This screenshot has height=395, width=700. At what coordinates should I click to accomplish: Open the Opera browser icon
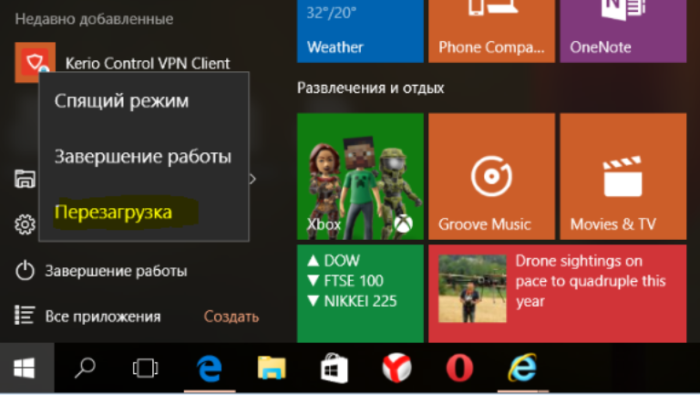click(459, 369)
